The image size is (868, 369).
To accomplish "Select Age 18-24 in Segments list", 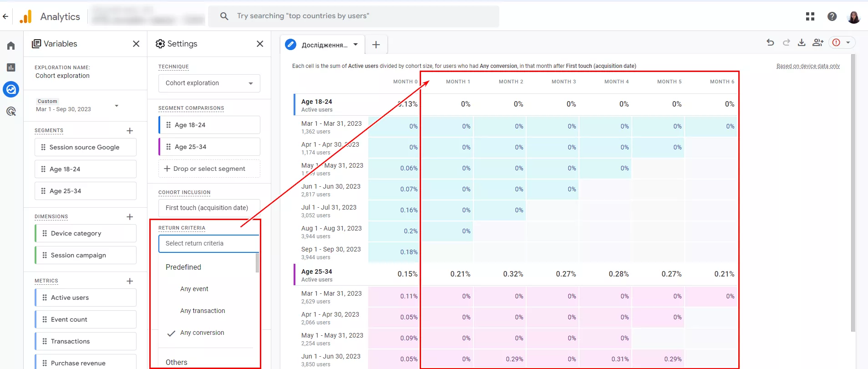I will pyautogui.click(x=86, y=169).
